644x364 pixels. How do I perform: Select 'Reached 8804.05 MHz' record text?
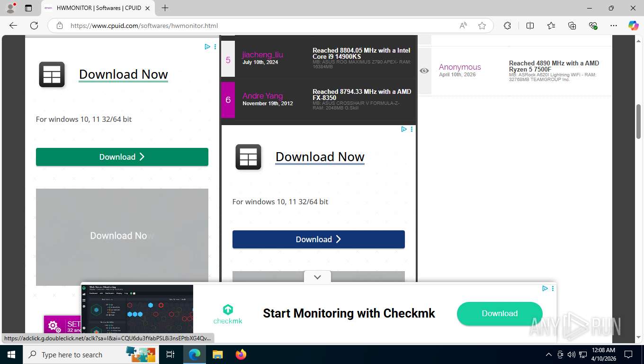tap(361, 54)
